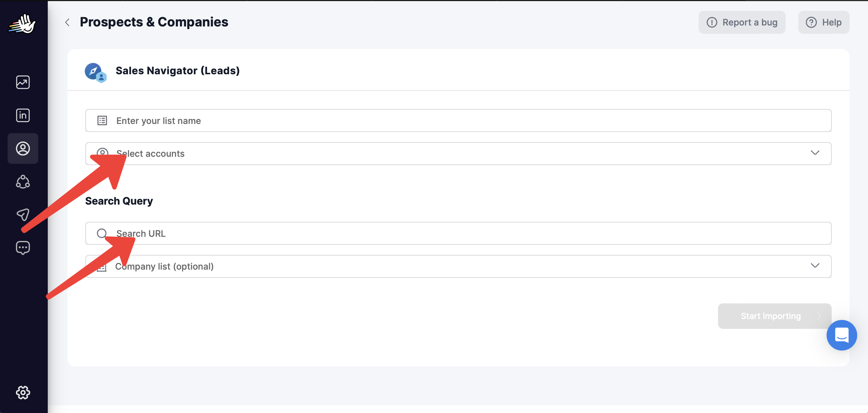Click the Select accounts chevron arrow
The height and width of the screenshot is (413, 868).
(x=815, y=153)
